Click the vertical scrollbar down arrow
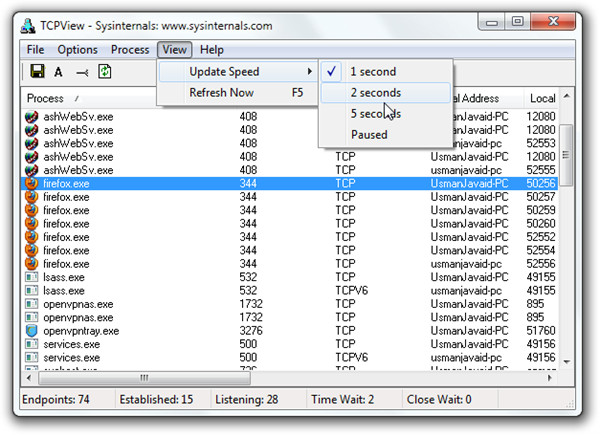Image resolution: width=600 pixels, height=435 pixels. (566, 362)
